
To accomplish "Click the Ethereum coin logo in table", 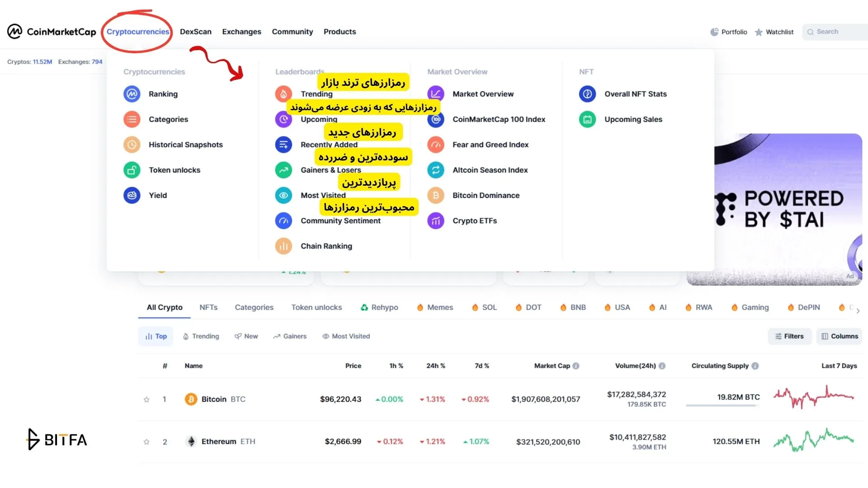I will pos(191,441).
